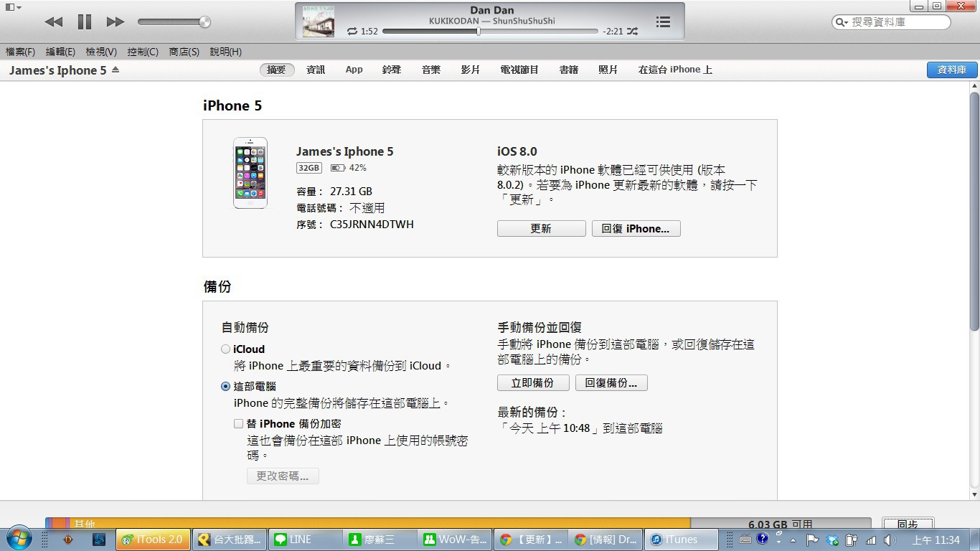Image resolution: width=980 pixels, height=551 pixels.
Task: Click the 32GB capacity badge
Action: (x=308, y=168)
